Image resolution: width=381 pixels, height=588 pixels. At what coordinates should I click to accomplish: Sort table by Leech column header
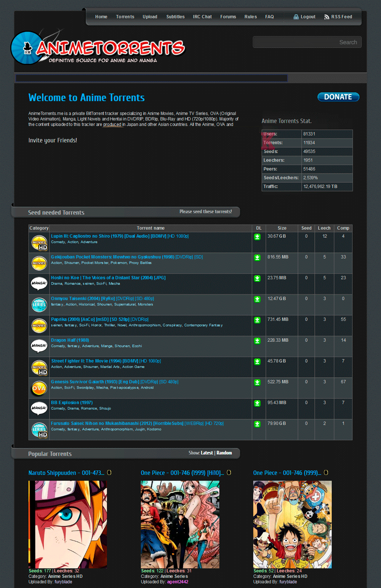pos(324,228)
